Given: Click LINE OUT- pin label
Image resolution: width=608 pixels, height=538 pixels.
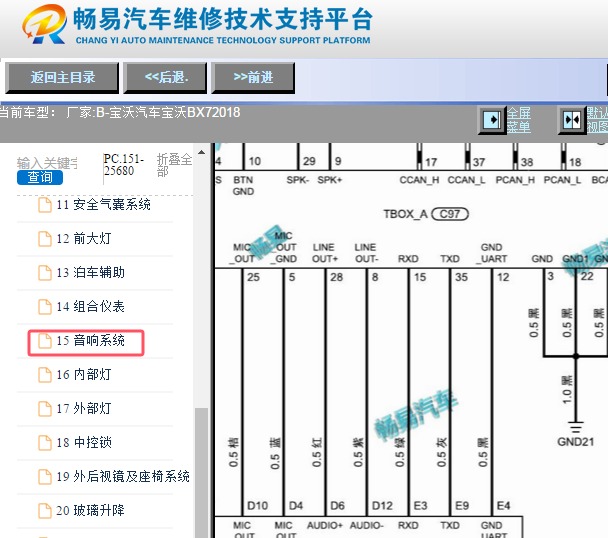Looking at the screenshot, I should 366,253.
